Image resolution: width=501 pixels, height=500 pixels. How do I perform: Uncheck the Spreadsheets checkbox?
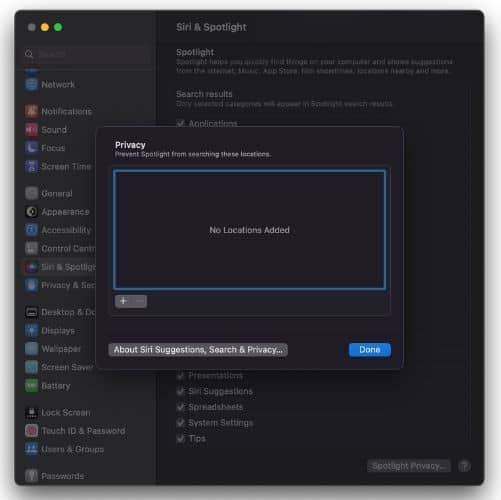(x=180, y=407)
